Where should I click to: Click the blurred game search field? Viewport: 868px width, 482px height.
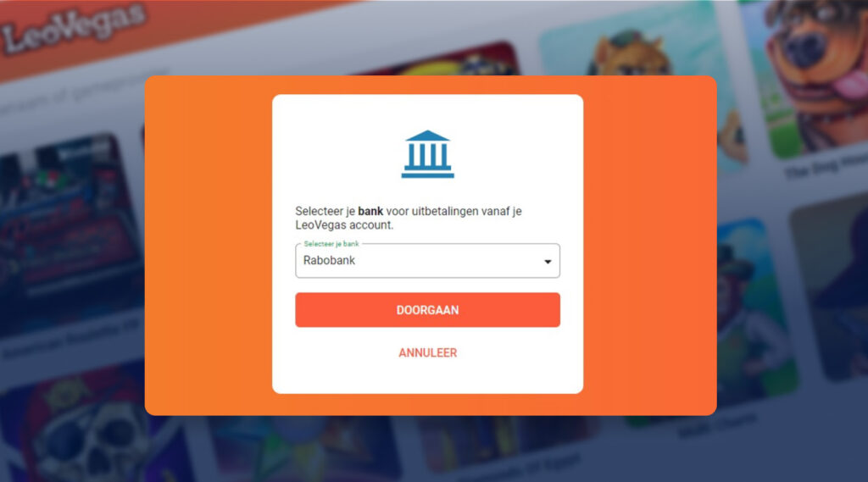[x=72, y=97]
